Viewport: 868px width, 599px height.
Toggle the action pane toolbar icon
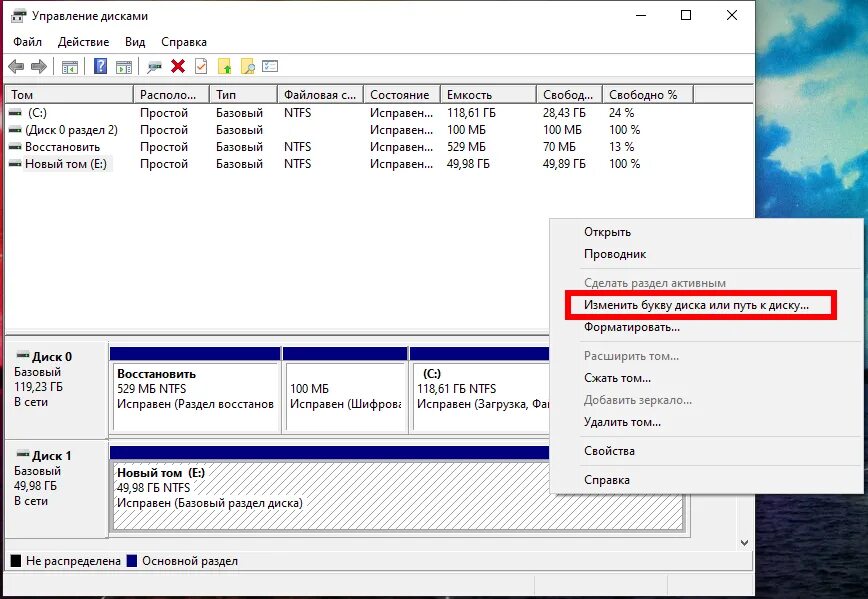click(x=124, y=67)
